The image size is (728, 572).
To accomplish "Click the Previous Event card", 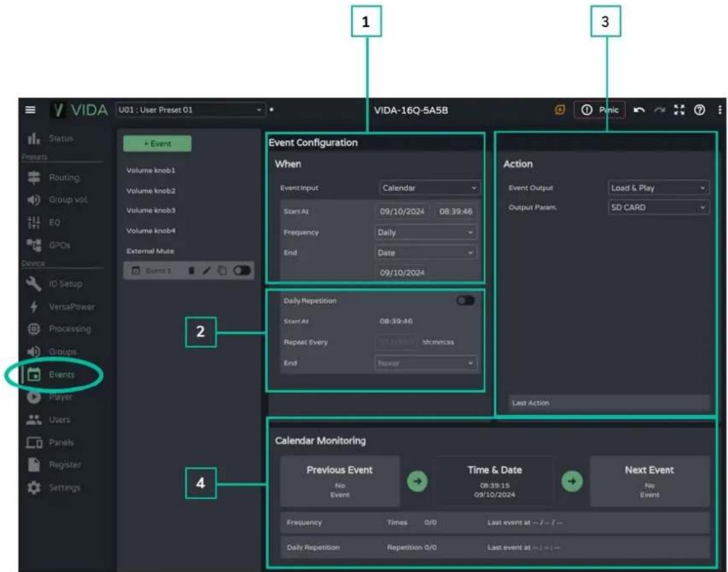I will point(340,481).
